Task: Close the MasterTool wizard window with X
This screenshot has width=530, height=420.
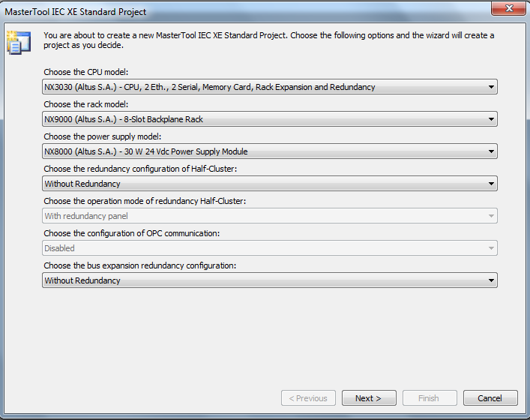Action: click(509, 8)
